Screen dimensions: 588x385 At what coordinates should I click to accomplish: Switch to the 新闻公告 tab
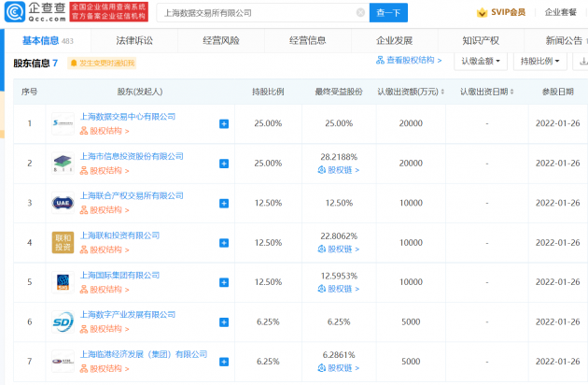564,40
